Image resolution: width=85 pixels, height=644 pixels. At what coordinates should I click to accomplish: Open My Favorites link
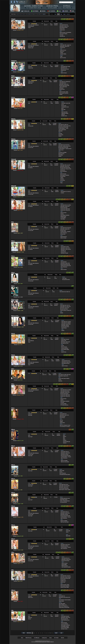(x=51, y=11)
